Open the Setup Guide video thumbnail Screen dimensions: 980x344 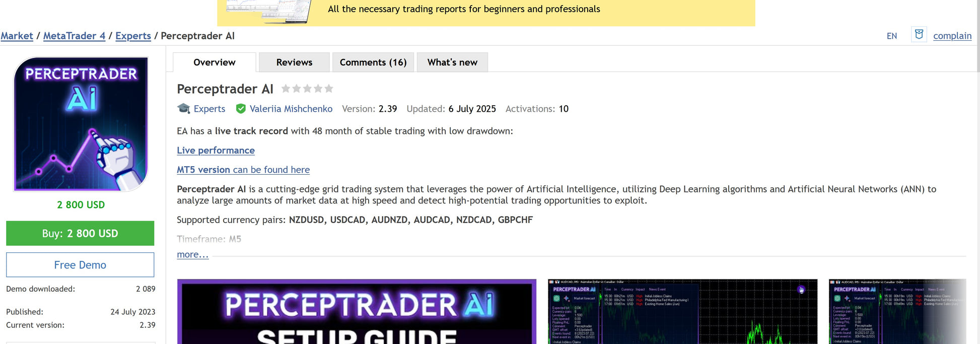tap(357, 312)
